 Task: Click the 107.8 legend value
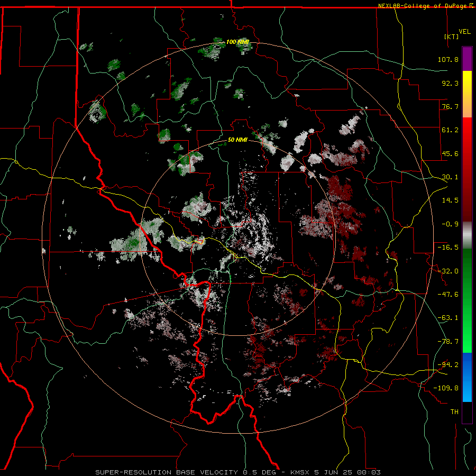pos(448,59)
